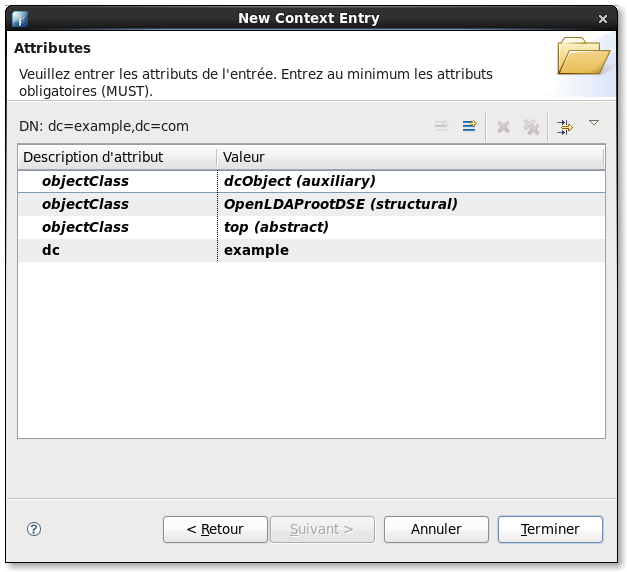Image resolution: width=627 pixels, height=572 pixels.
Task: Click the New Attribute toolbar icon
Action: tap(469, 126)
